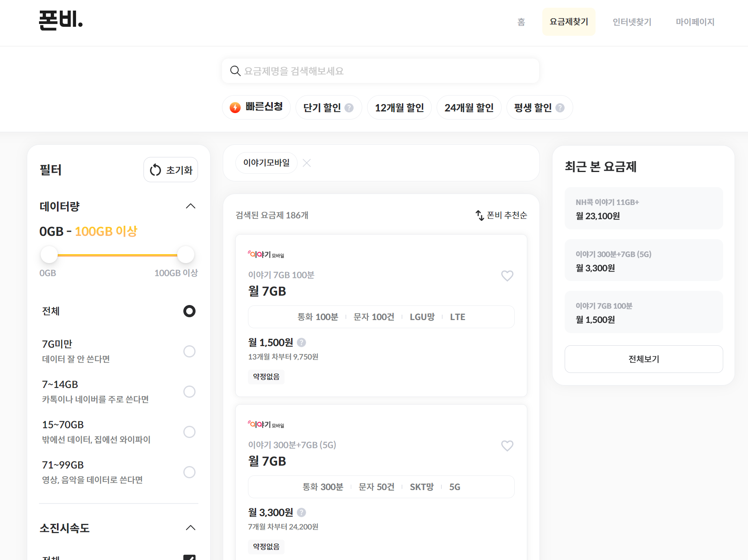
Task: Go to the 홈 nav tab
Action: pos(521,22)
